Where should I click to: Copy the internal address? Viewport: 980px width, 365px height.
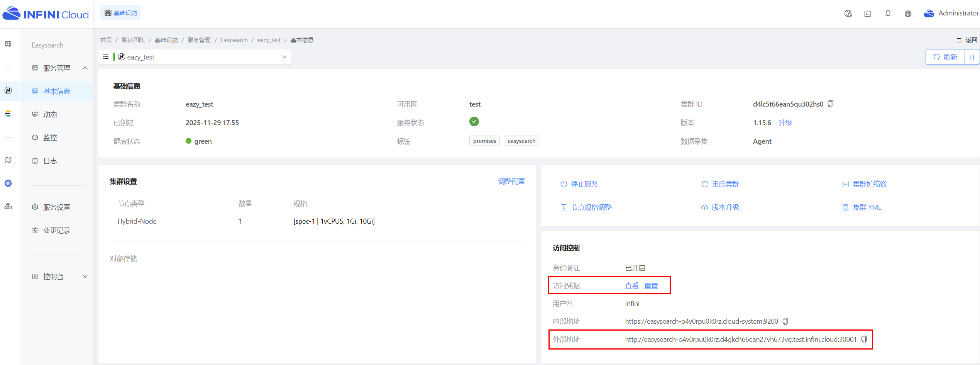[785, 321]
